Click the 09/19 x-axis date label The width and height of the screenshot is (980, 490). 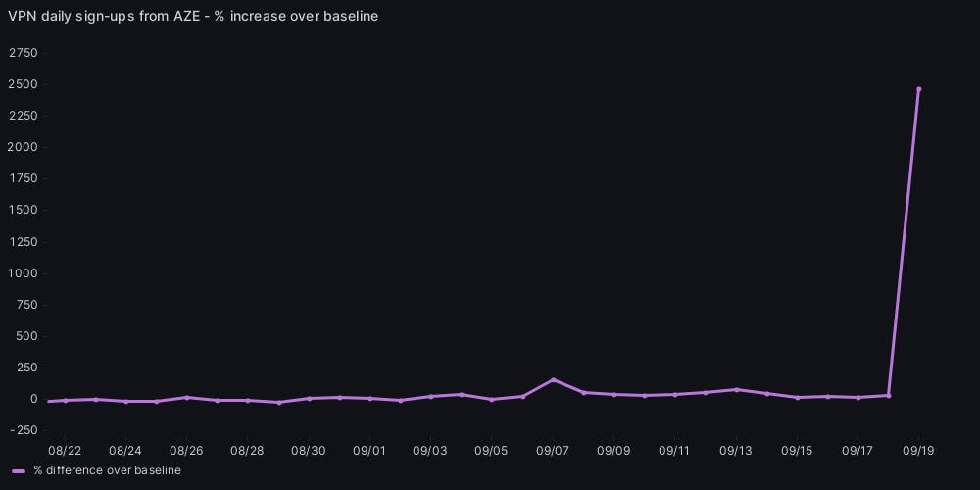(x=918, y=451)
